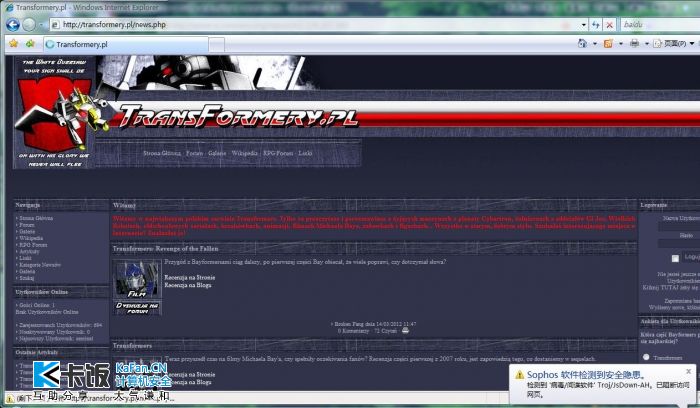
Task: Open a new blank tab button
Action: [x=217, y=45]
